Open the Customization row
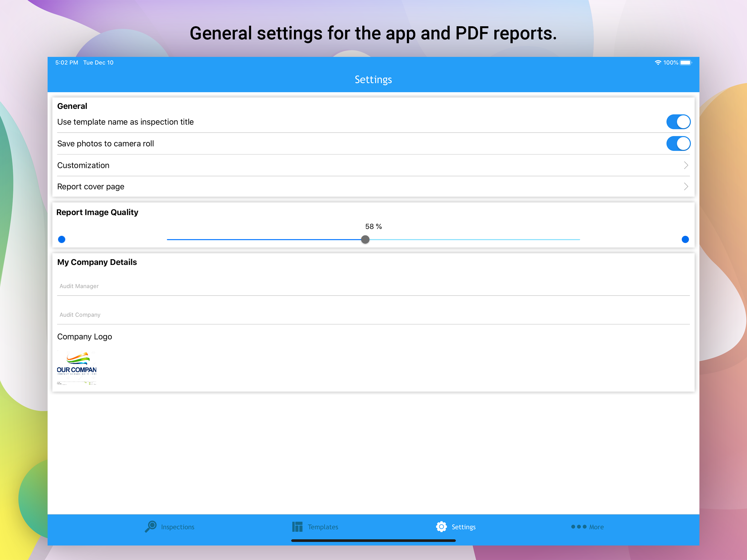This screenshot has height=560, width=747. click(83, 165)
